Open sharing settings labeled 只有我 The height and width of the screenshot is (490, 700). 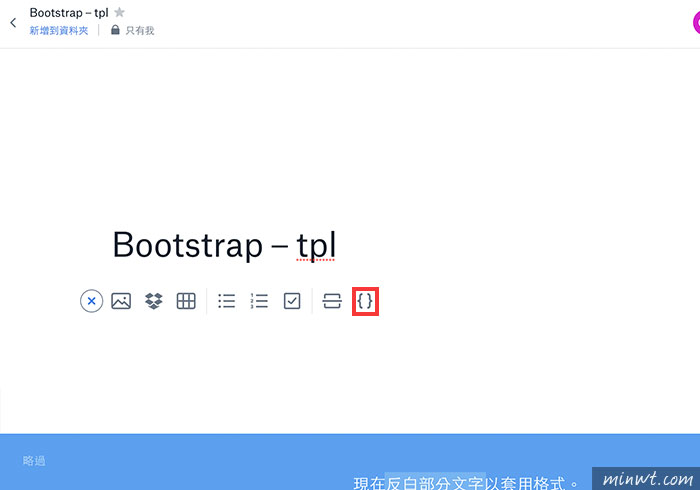tap(133, 30)
